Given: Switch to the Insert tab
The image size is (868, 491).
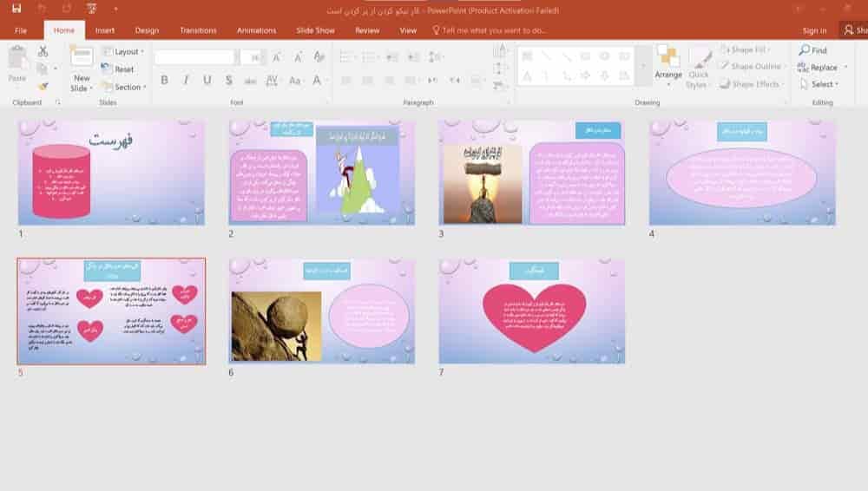Looking at the screenshot, I should pyautogui.click(x=105, y=30).
